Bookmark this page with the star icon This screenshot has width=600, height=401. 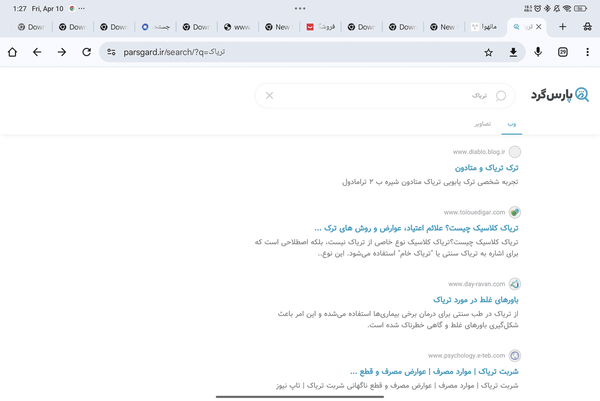[x=489, y=52]
